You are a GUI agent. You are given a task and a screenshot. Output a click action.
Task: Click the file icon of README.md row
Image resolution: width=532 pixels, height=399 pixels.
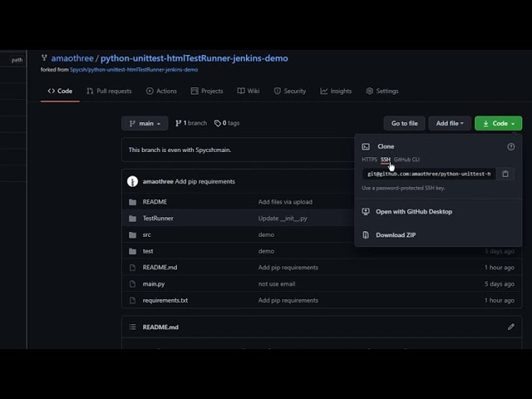132,268
